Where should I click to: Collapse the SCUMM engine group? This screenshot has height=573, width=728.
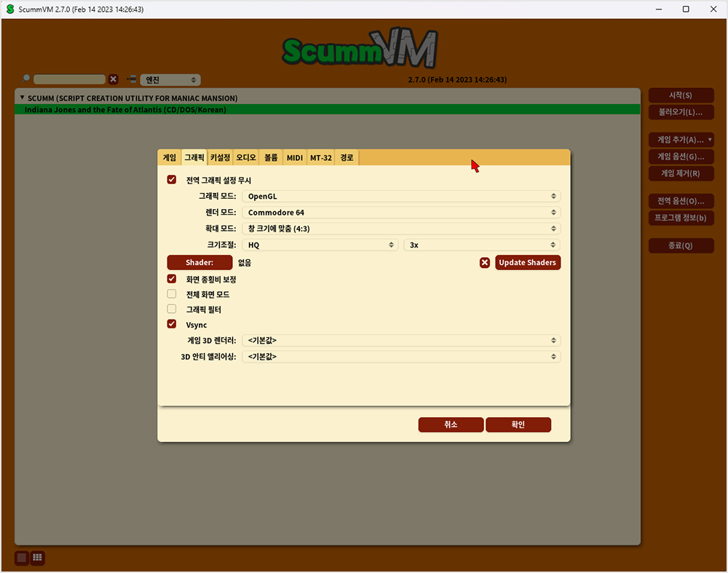tap(22, 98)
